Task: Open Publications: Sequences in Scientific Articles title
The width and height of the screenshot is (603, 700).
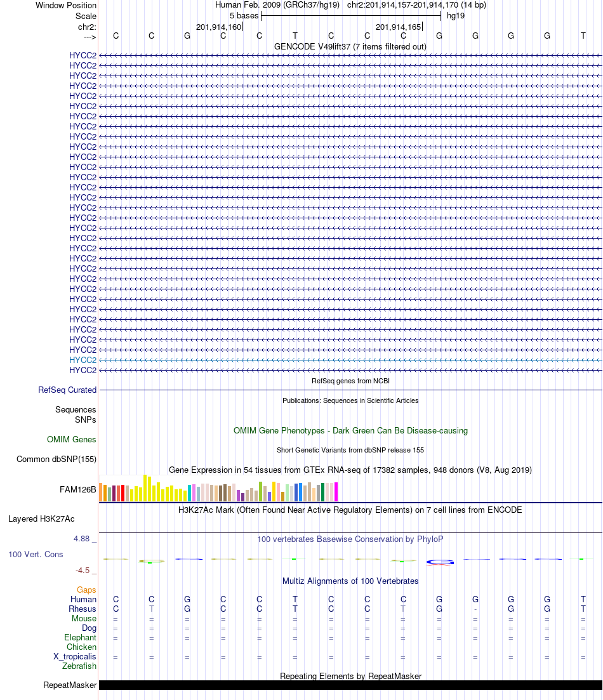Action: click(x=350, y=400)
